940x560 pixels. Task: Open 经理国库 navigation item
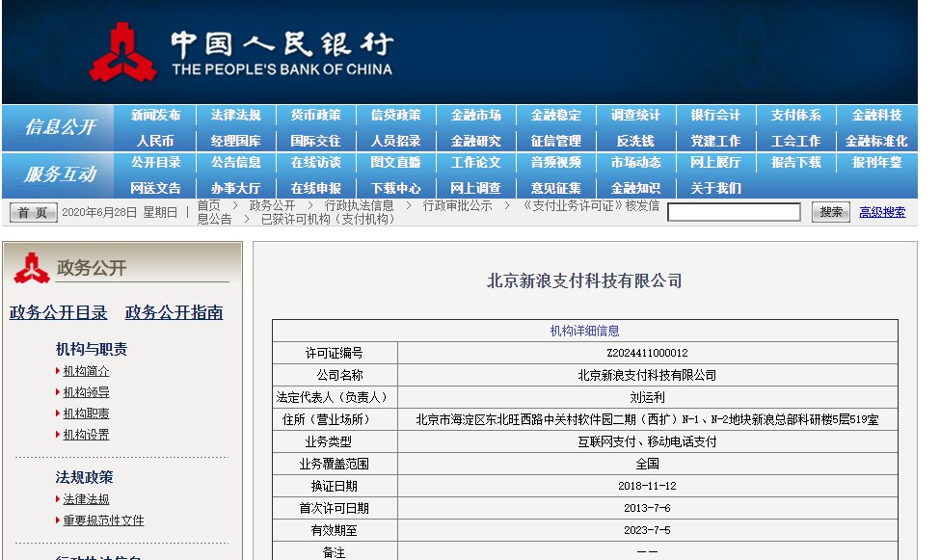click(235, 141)
